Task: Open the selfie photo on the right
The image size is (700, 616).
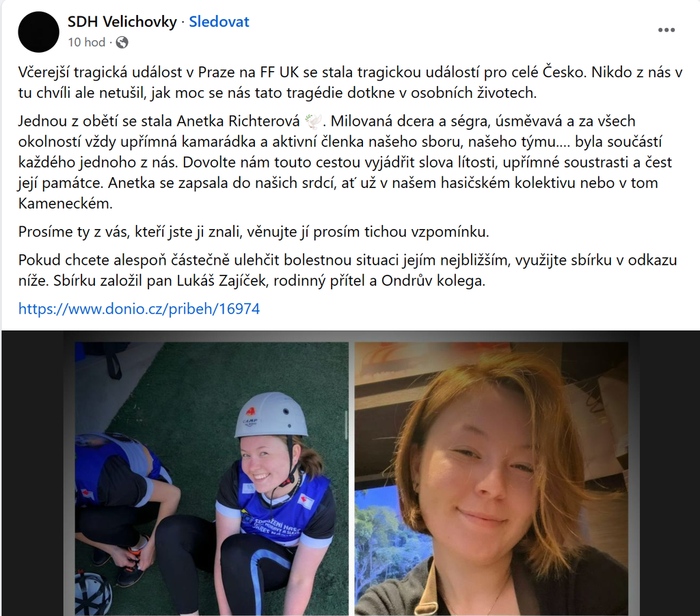Action: coord(491,479)
